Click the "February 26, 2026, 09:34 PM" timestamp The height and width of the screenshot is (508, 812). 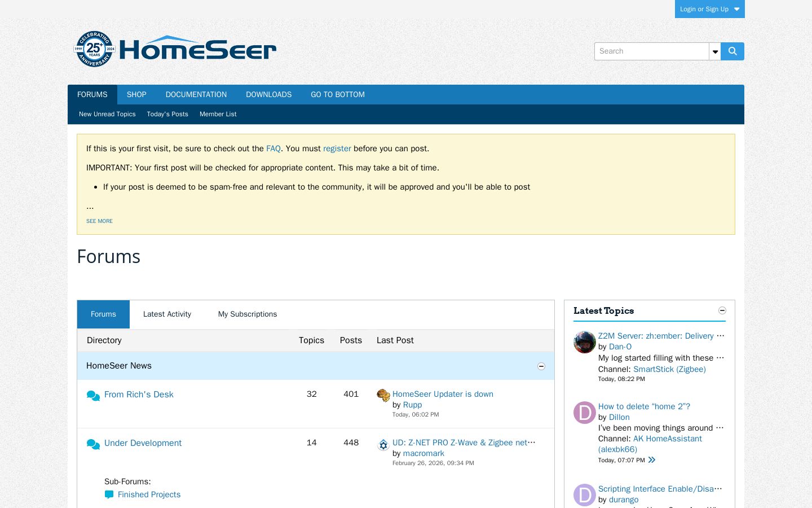(433, 463)
